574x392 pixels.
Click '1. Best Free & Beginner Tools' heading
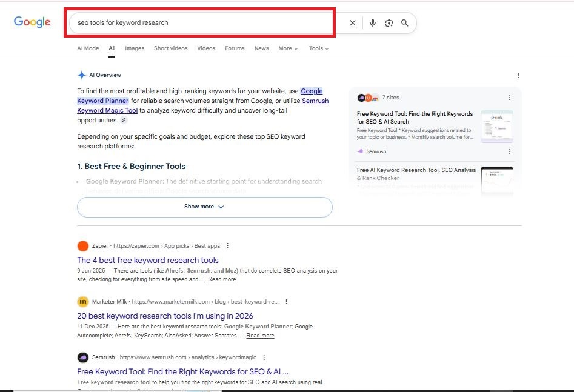pyautogui.click(x=131, y=167)
